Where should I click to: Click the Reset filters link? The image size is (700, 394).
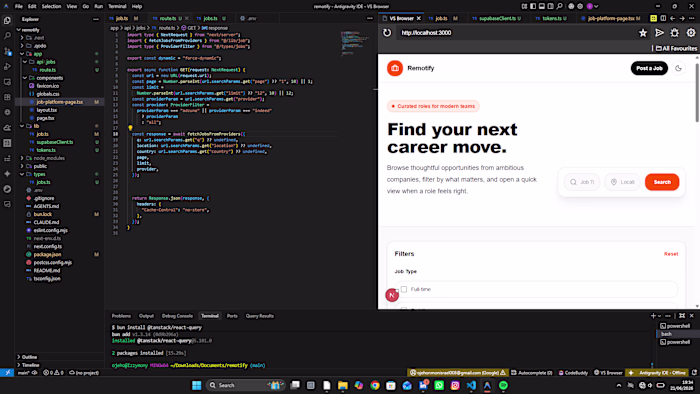671,254
